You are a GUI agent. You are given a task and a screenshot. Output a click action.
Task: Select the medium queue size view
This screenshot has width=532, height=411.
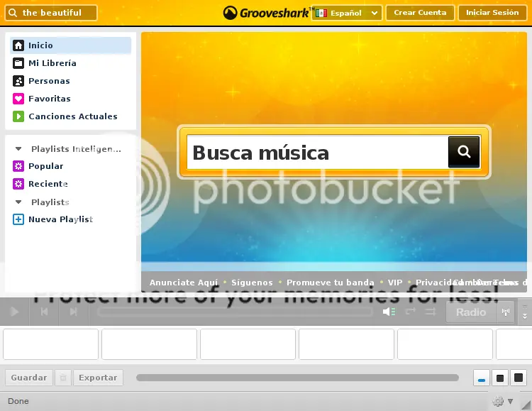[x=500, y=378]
